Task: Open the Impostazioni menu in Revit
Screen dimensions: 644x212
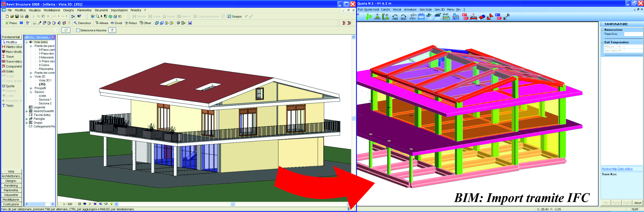Action: 119,10
